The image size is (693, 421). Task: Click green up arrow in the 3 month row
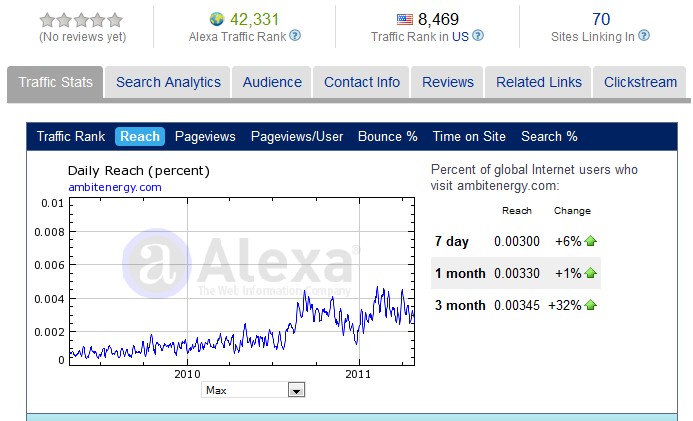590,305
